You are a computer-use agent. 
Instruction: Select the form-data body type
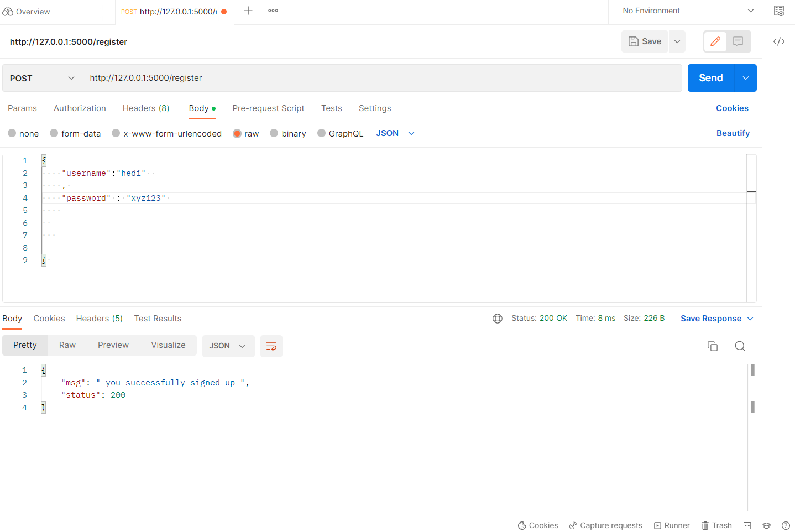coord(75,133)
